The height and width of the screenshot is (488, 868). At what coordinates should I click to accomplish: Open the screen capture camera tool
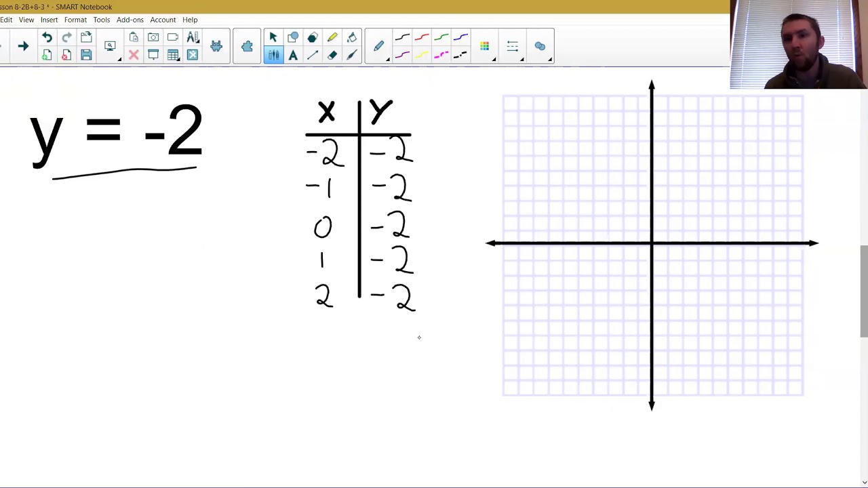click(x=153, y=38)
